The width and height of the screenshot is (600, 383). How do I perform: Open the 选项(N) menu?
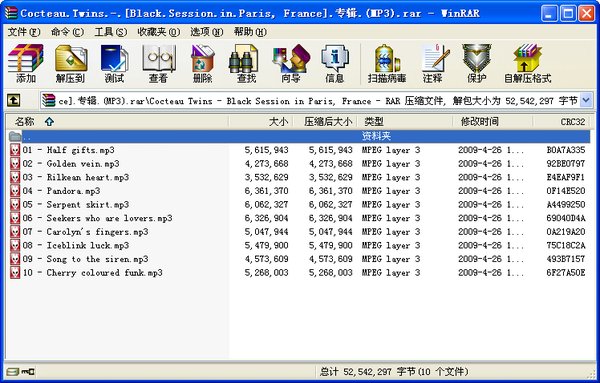(x=207, y=32)
